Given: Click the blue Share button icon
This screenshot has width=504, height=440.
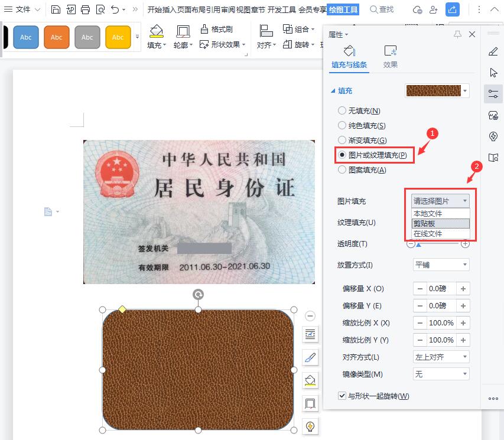Looking at the screenshot, I should tap(452, 9).
